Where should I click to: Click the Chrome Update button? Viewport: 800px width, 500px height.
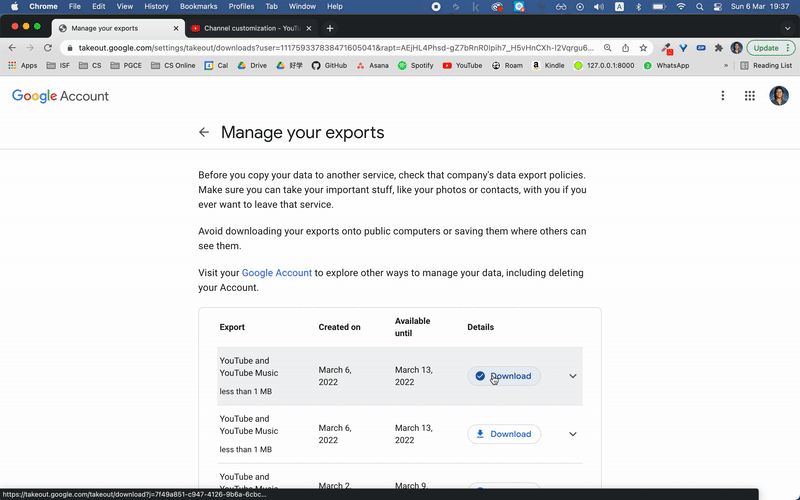pos(767,47)
